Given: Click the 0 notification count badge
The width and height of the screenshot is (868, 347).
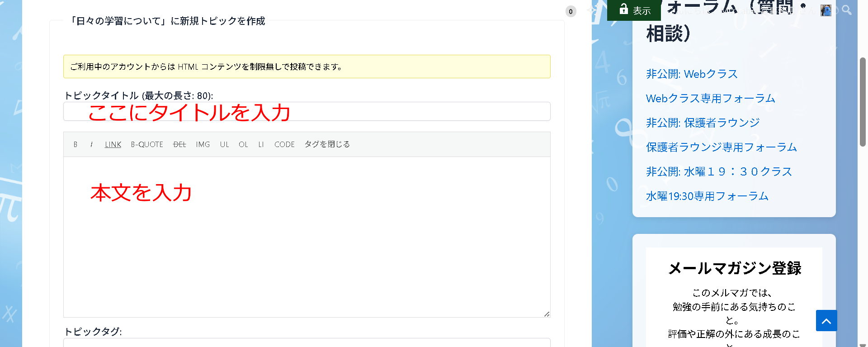Looking at the screenshot, I should click(571, 12).
